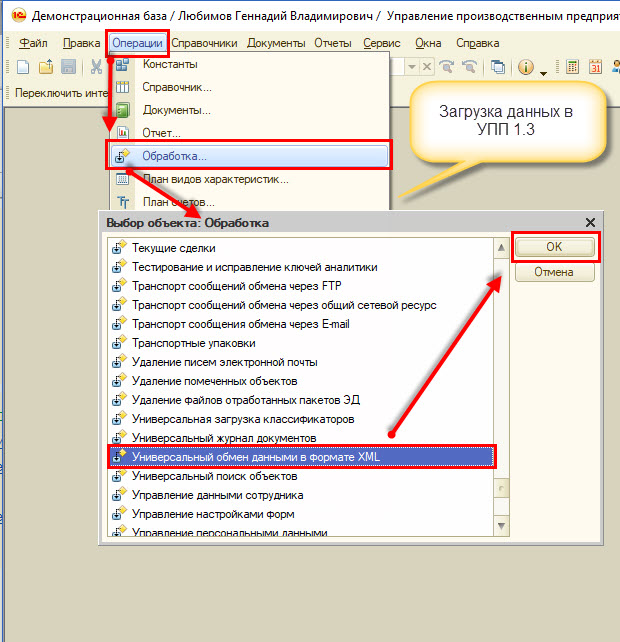
Task: Click the Отмена button
Action: pos(554,272)
